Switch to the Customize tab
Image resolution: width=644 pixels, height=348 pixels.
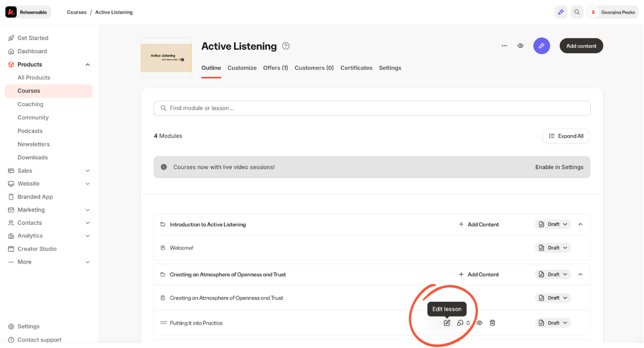tap(242, 68)
